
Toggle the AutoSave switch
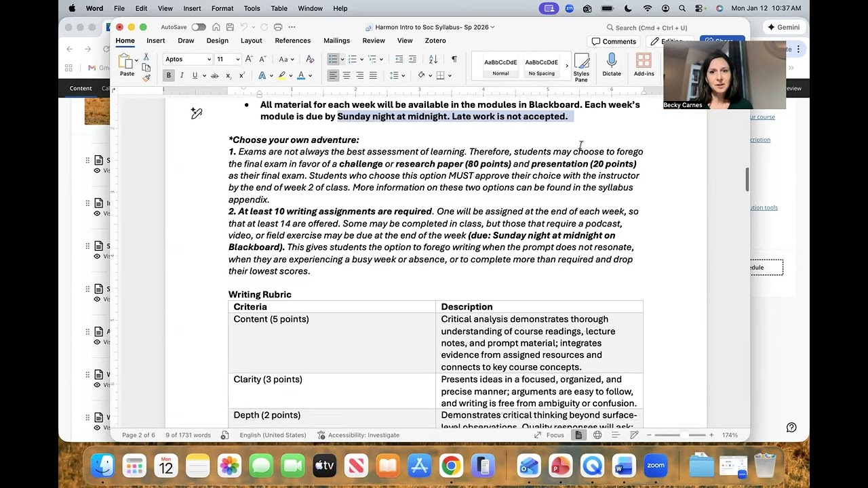[x=198, y=27]
